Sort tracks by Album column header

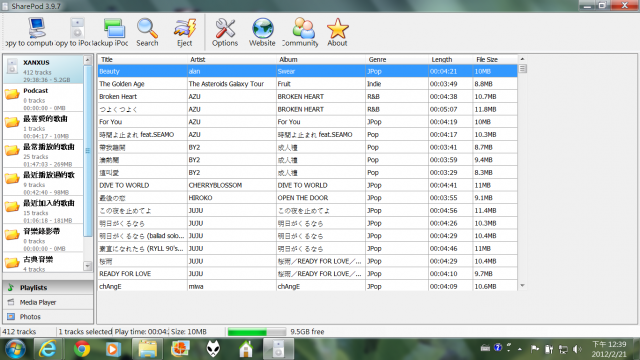click(321, 60)
